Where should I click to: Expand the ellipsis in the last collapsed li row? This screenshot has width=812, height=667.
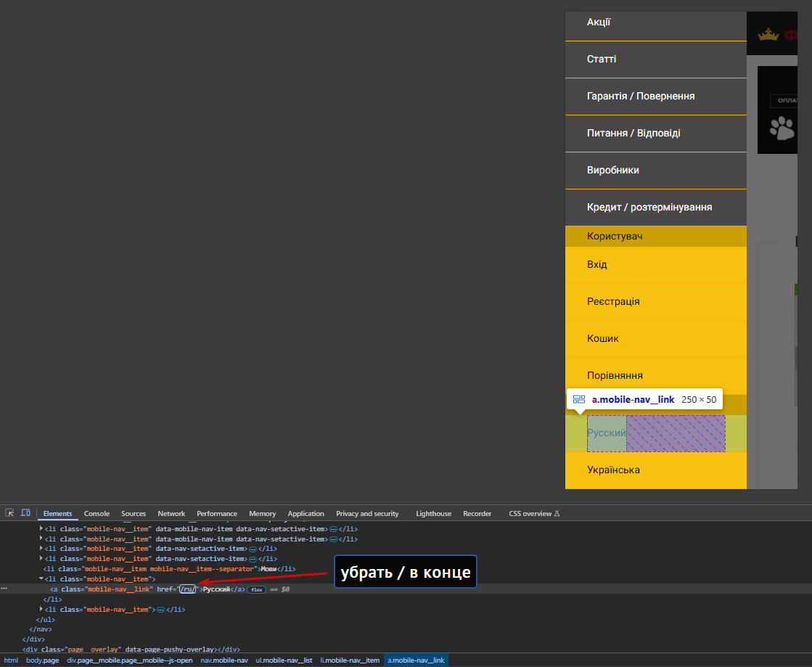[x=160, y=610]
